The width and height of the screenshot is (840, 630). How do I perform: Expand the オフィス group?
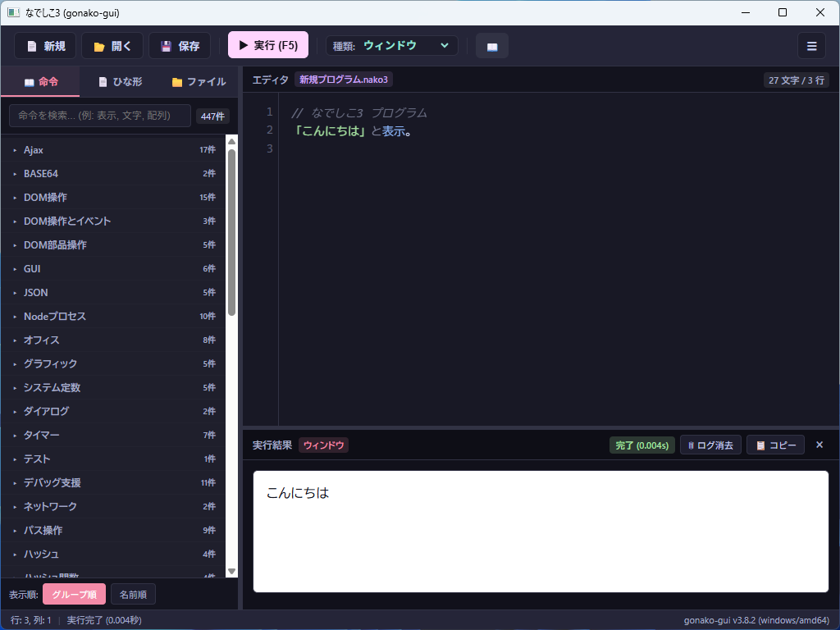(113, 340)
